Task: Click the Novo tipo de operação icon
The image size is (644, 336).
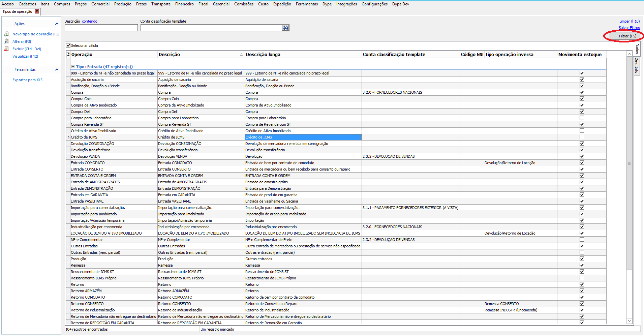Action: point(6,34)
